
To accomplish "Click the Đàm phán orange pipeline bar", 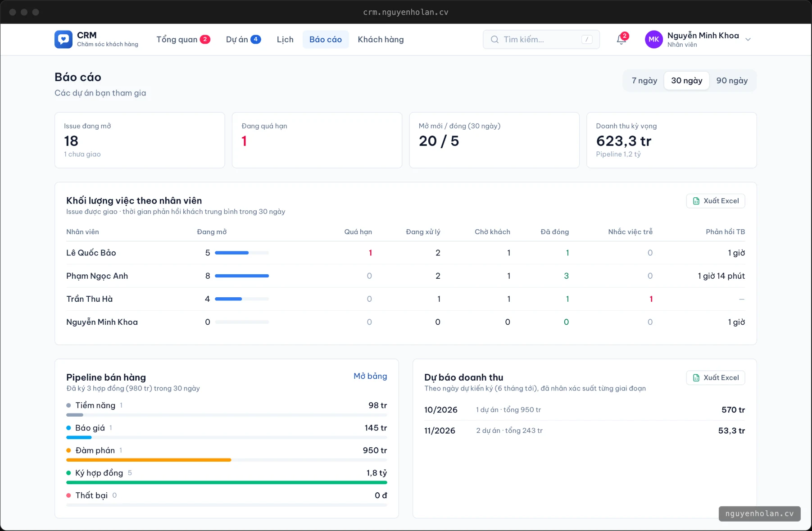I will (x=149, y=460).
